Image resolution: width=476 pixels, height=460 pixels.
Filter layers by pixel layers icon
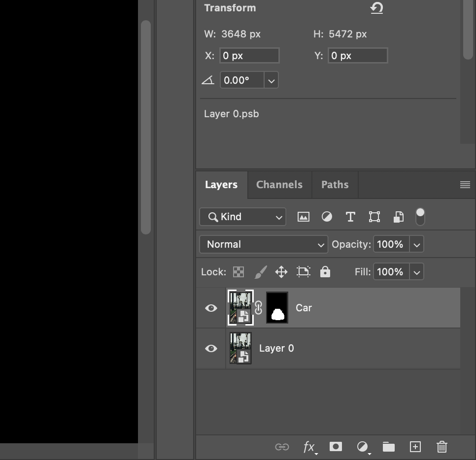303,217
